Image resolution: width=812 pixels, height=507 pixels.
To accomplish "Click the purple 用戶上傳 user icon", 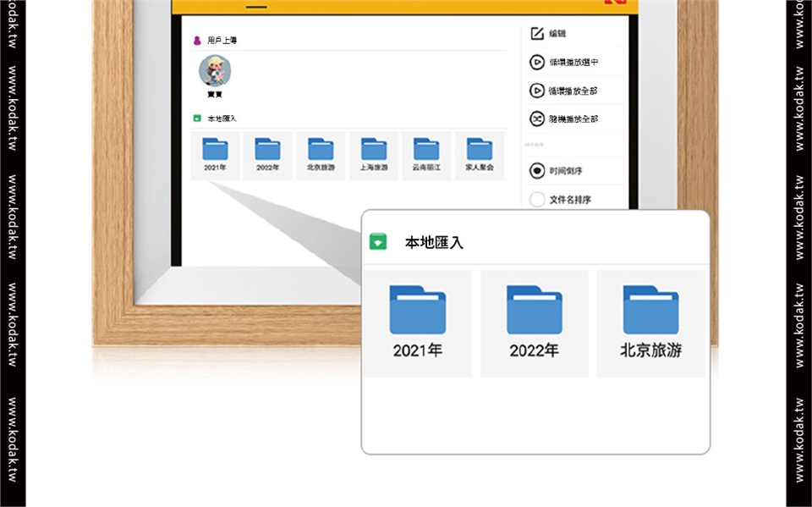I will point(197,40).
